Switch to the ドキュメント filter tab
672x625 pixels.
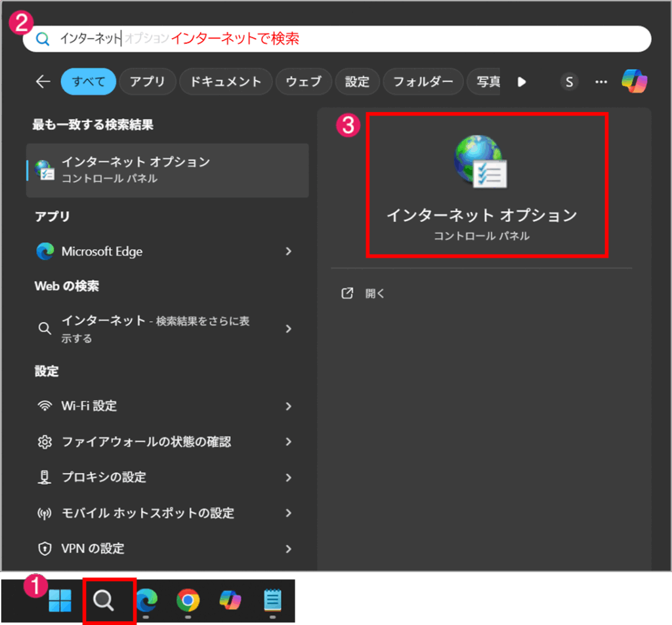click(x=225, y=82)
